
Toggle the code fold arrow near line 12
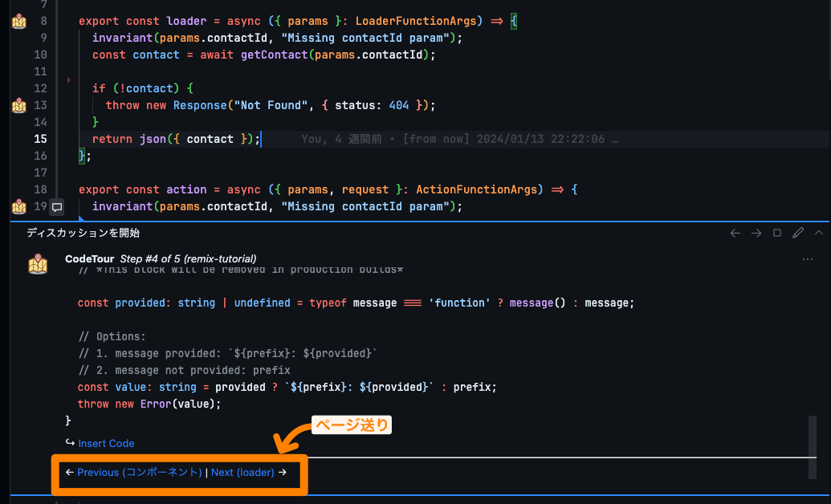pyautogui.click(x=69, y=80)
